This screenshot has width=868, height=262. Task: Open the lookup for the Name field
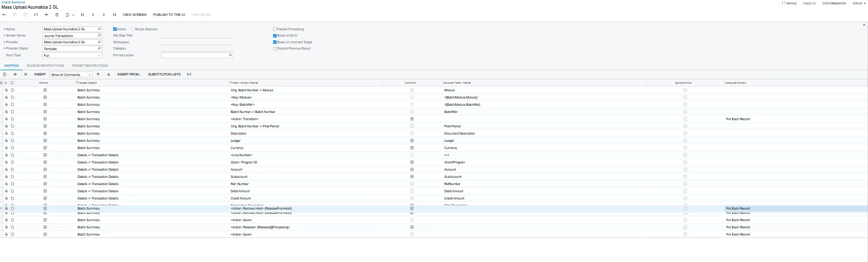[99, 29]
